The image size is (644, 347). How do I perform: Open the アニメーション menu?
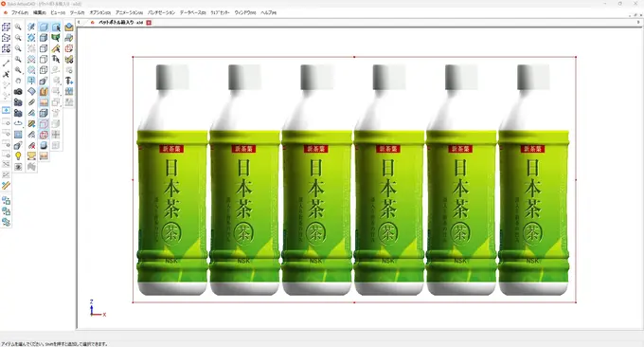tap(129, 12)
